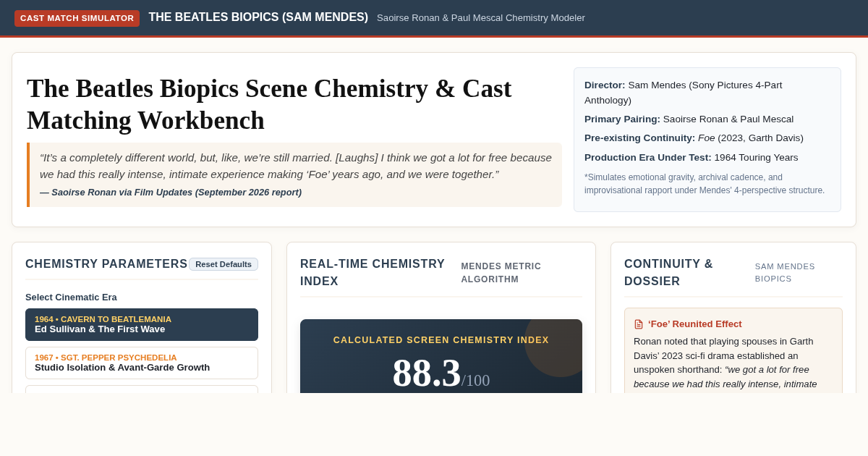The height and width of the screenshot is (456, 868).
Task: Select the 1964 Cavern to Beatlemania era
Action: 142,324
